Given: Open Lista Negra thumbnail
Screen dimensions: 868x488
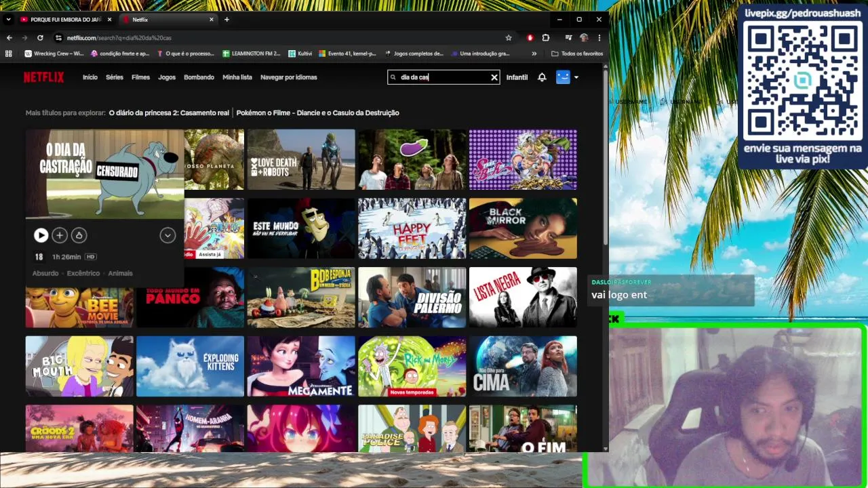Looking at the screenshot, I should 523,298.
